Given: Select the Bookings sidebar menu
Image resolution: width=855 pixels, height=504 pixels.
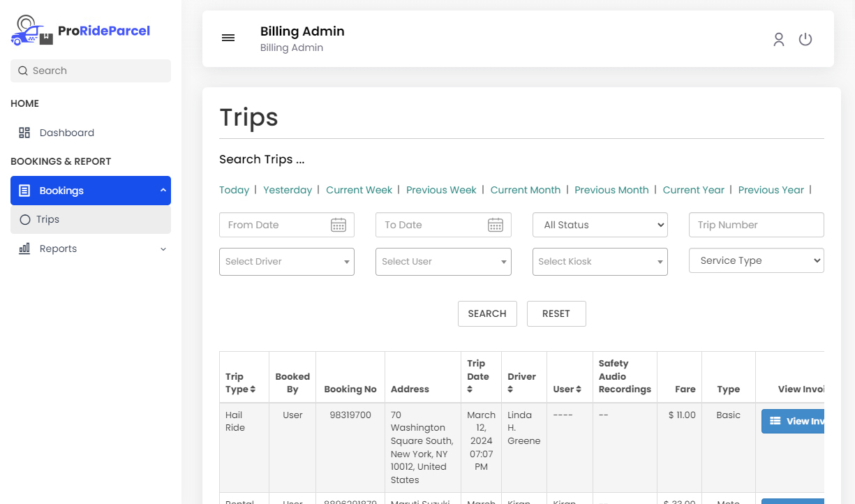Looking at the screenshot, I should click(x=91, y=191).
